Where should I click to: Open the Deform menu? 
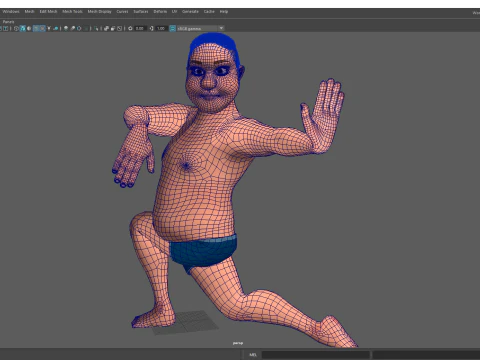tap(160, 12)
